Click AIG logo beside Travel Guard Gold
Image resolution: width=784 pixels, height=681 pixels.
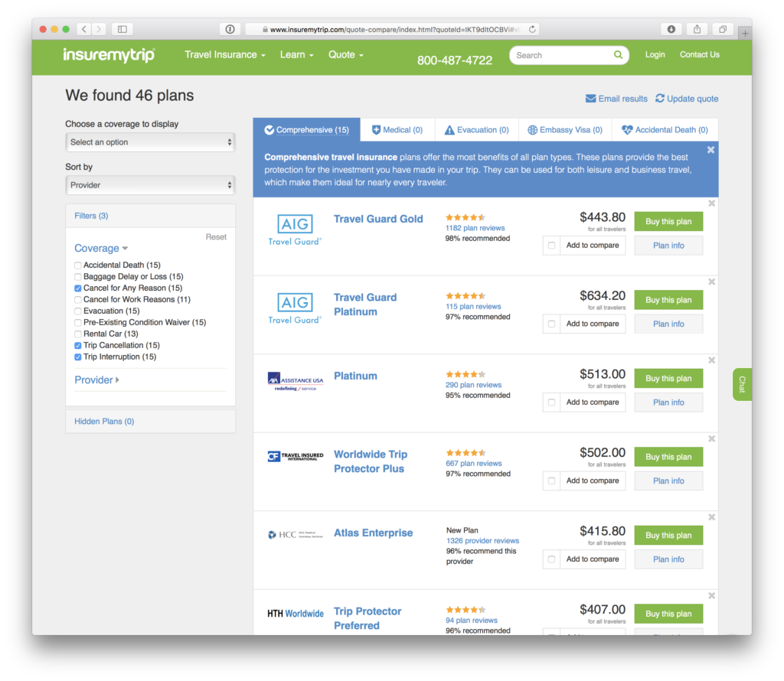click(x=295, y=230)
